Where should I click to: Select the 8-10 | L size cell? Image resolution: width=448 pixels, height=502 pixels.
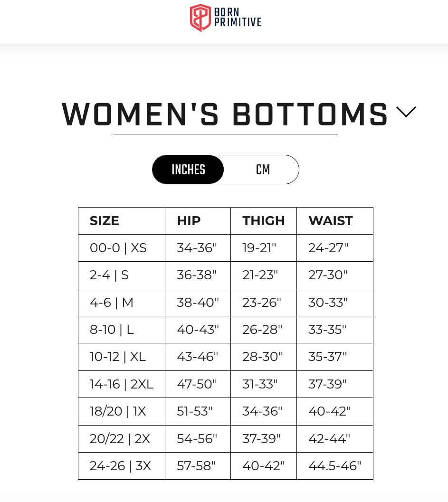click(x=112, y=330)
